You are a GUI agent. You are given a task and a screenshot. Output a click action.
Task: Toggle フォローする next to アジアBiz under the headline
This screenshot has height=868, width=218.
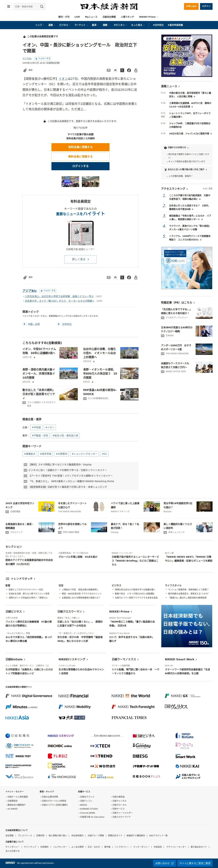pos(42,59)
